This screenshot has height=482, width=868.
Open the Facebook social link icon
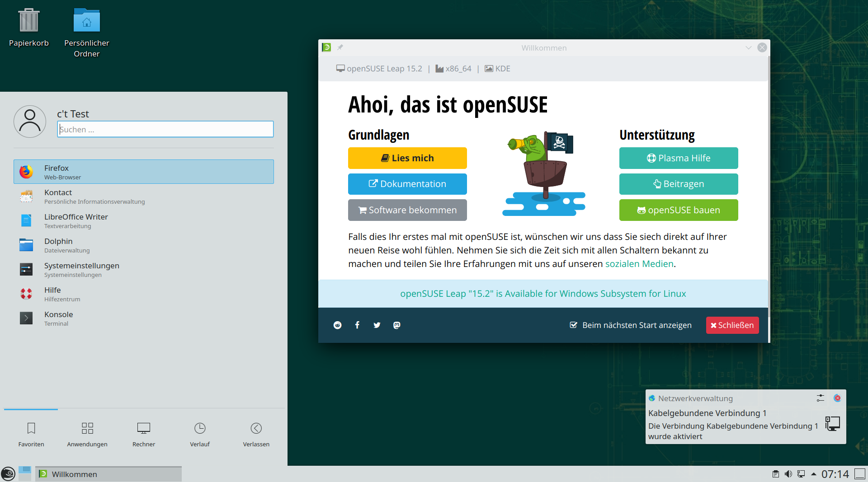[x=357, y=325]
